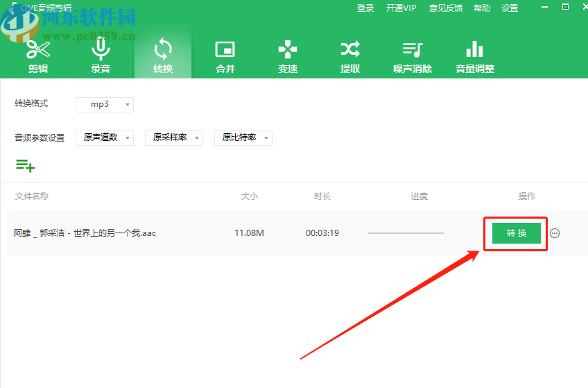588x388 pixels.
Task: Click the 时长 column header
Action: coord(322,196)
